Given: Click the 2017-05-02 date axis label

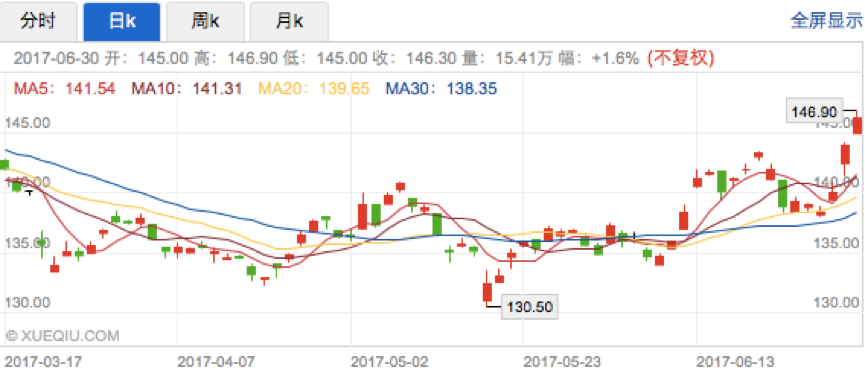Looking at the screenshot, I should point(389,362).
